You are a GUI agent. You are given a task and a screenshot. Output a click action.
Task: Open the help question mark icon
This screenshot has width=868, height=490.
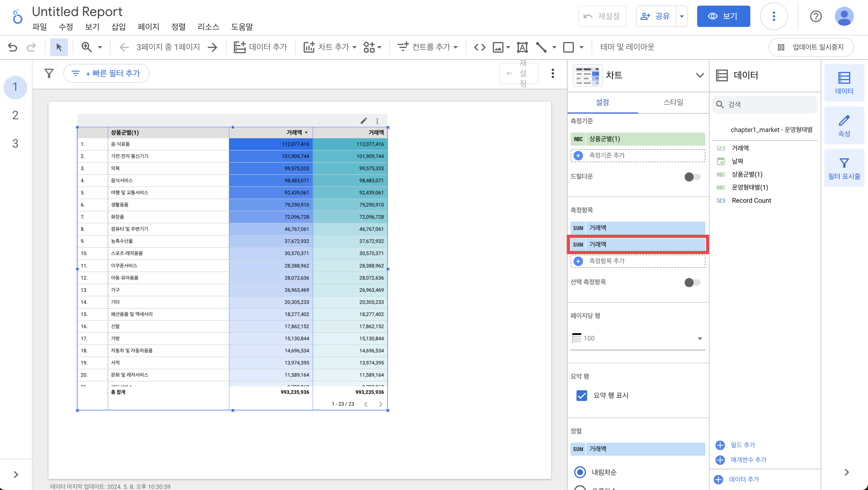[x=815, y=16]
